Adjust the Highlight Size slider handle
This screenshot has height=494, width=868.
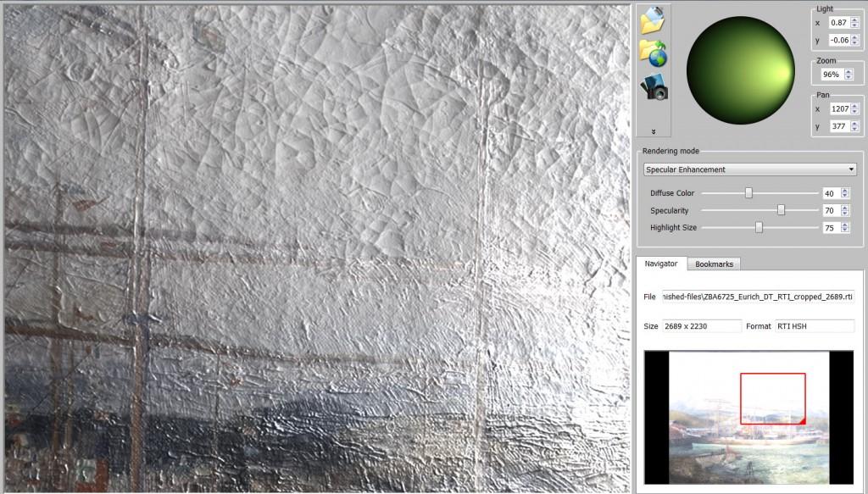pos(759,227)
